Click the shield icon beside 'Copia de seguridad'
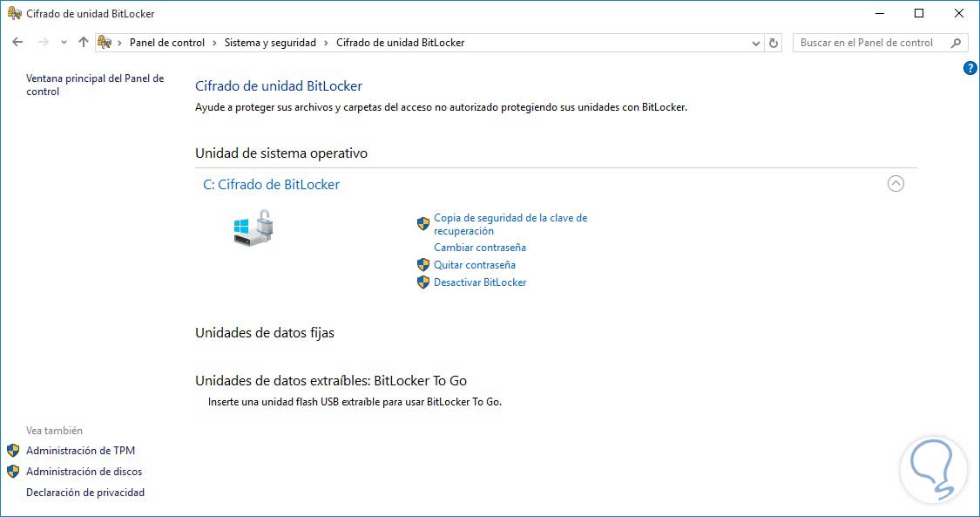This screenshot has height=517, width=980. 423,224
